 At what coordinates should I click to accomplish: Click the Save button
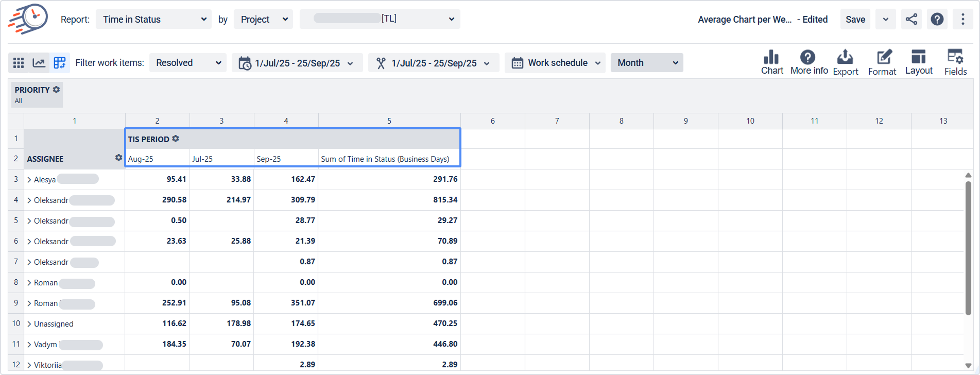tap(855, 20)
